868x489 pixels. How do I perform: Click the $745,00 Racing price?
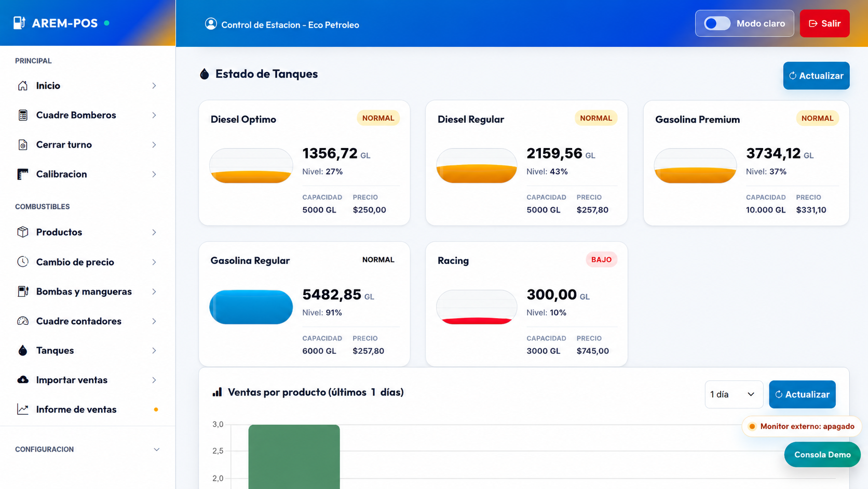tap(592, 351)
